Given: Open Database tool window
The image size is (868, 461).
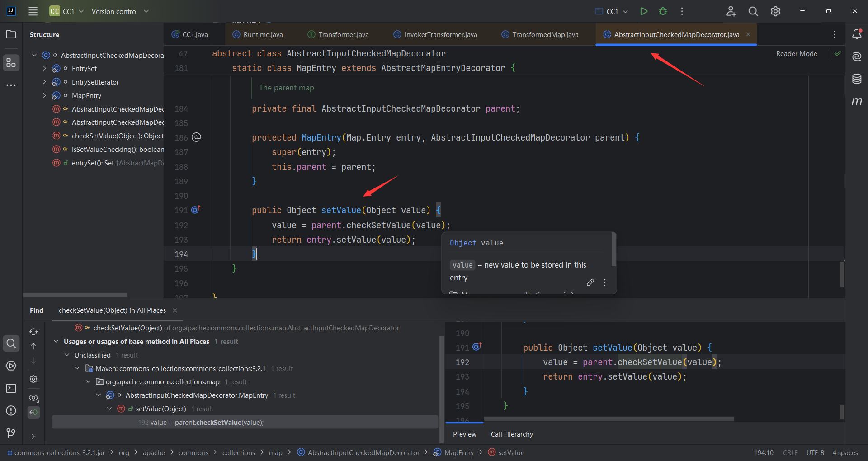Looking at the screenshot, I should [857, 79].
